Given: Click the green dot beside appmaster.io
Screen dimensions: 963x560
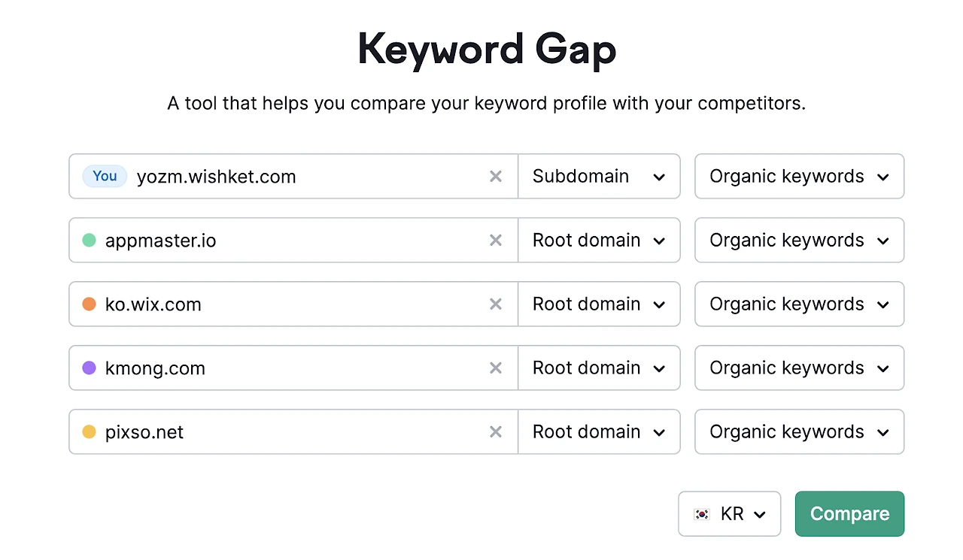Looking at the screenshot, I should tap(89, 241).
